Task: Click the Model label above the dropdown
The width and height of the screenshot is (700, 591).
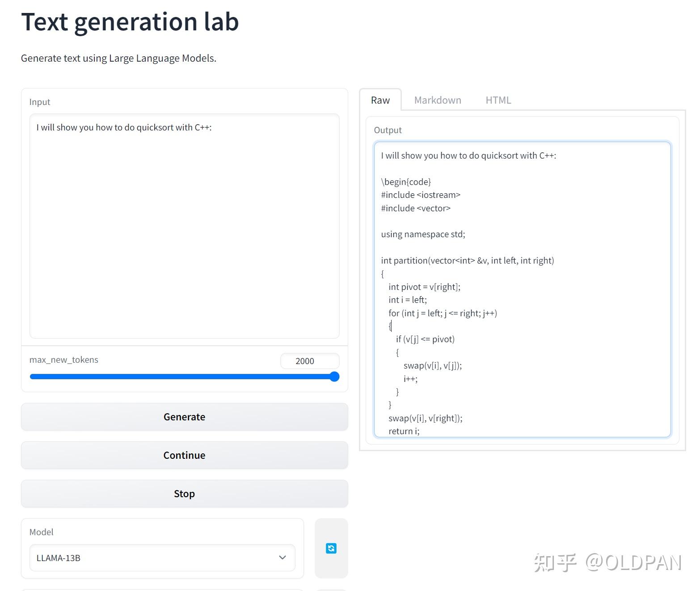Action: [41, 532]
